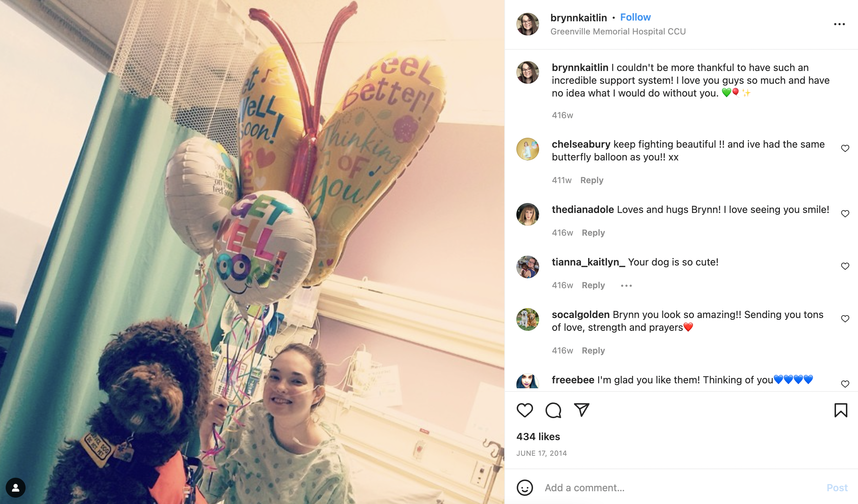The height and width of the screenshot is (504, 858).
Task: Open thedianadole's profile avatar
Action: pyautogui.click(x=527, y=214)
